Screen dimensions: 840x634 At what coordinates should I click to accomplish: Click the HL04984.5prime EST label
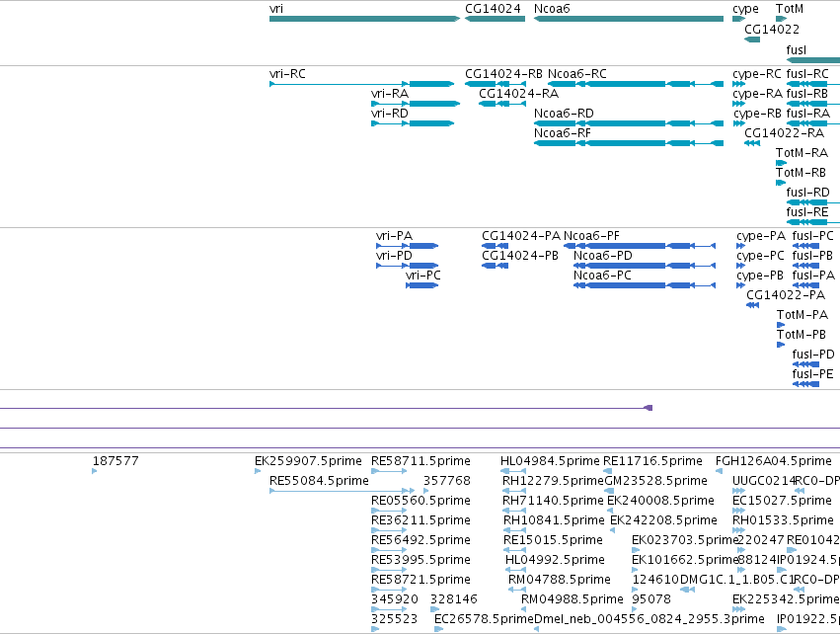point(550,461)
